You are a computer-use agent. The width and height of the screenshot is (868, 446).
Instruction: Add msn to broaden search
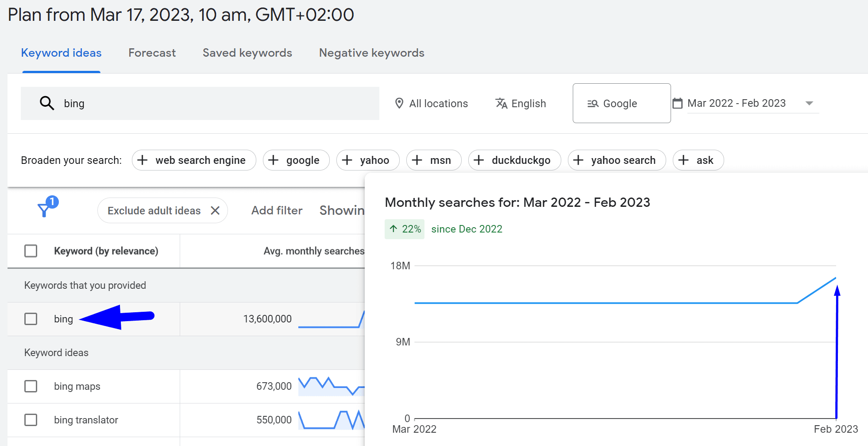[x=433, y=160]
